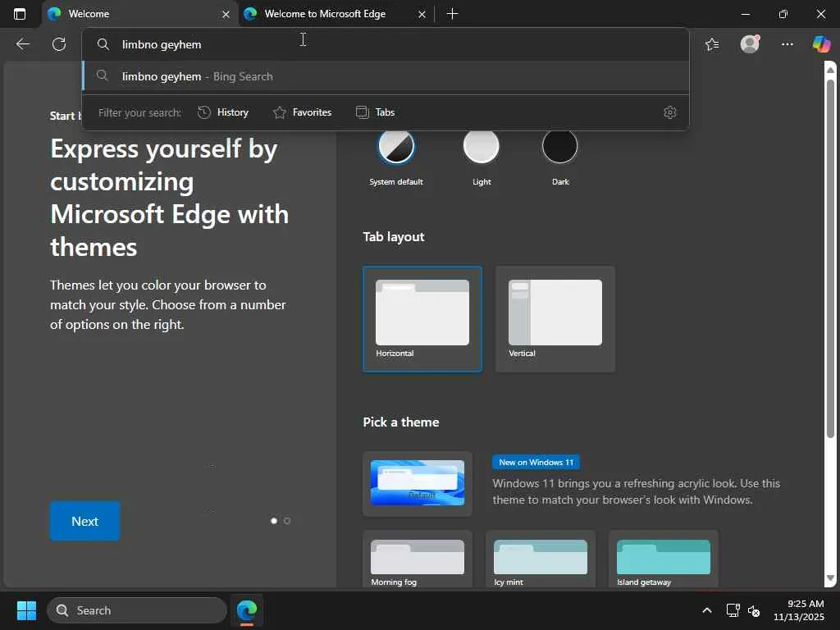Click the Tab layout heading
840x630 pixels.
[394, 237]
